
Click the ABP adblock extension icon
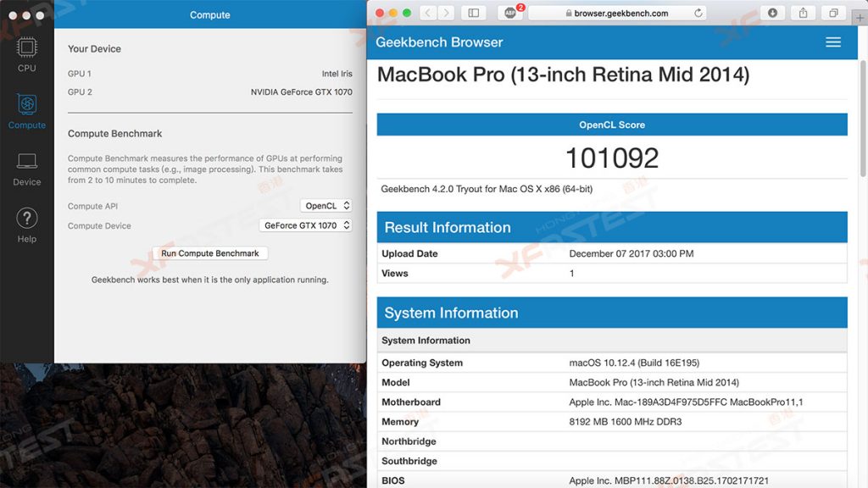(510, 13)
